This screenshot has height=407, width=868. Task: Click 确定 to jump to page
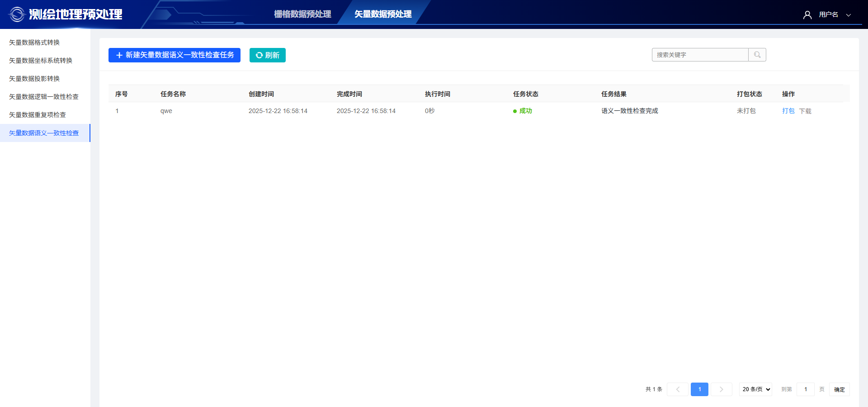(839, 389)
